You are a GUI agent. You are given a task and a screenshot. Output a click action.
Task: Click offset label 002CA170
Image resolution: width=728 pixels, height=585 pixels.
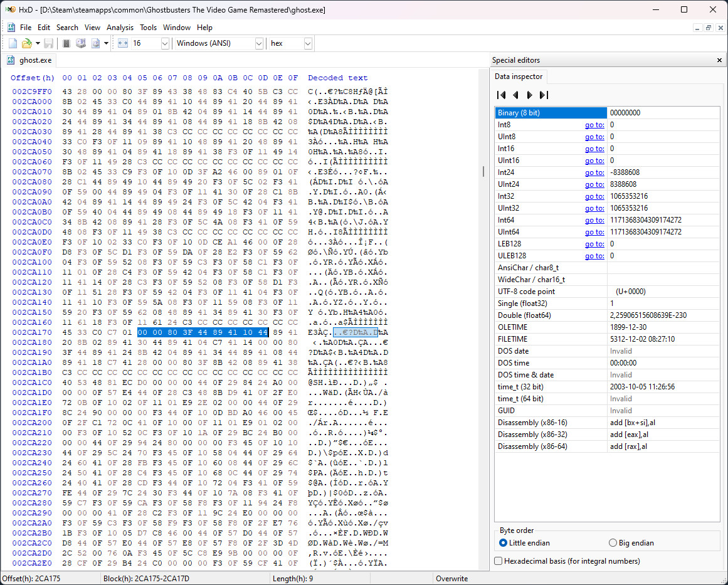32,332
